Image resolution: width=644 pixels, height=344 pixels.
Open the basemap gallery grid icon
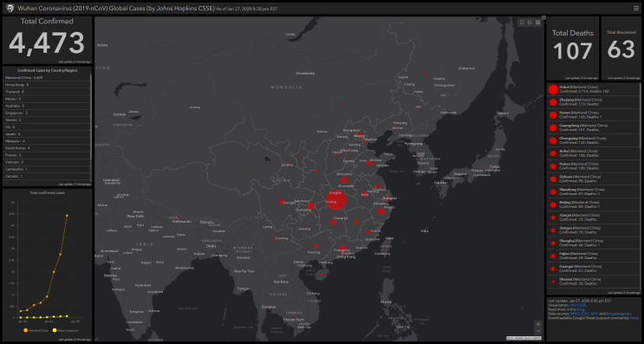(537, 23)
